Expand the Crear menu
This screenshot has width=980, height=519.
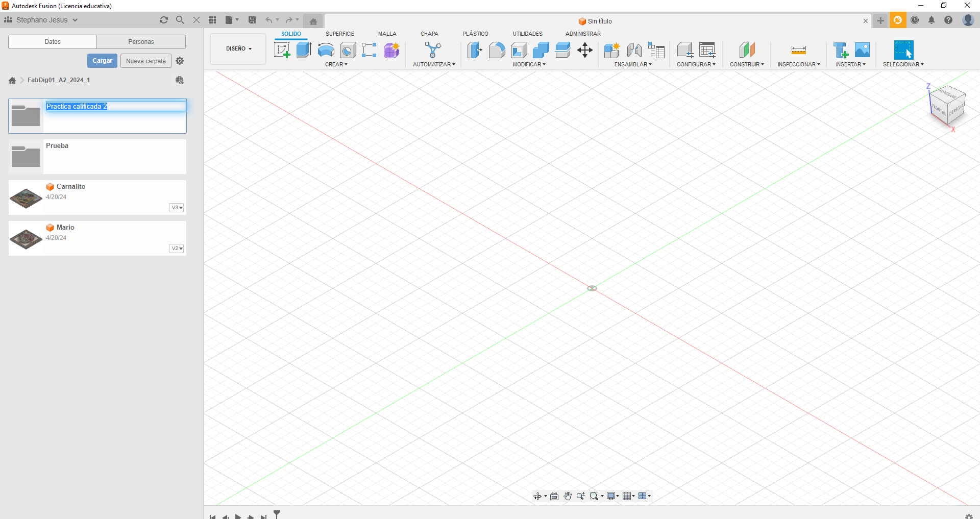coord(336,64)
